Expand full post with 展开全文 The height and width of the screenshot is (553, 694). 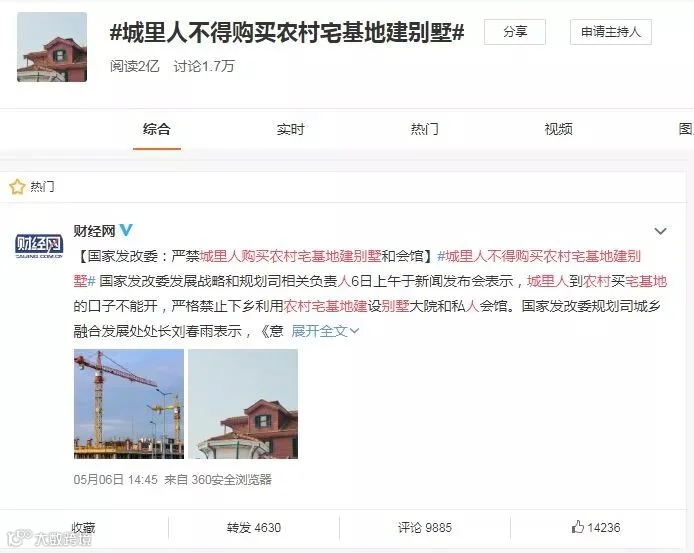click(325, 331)
